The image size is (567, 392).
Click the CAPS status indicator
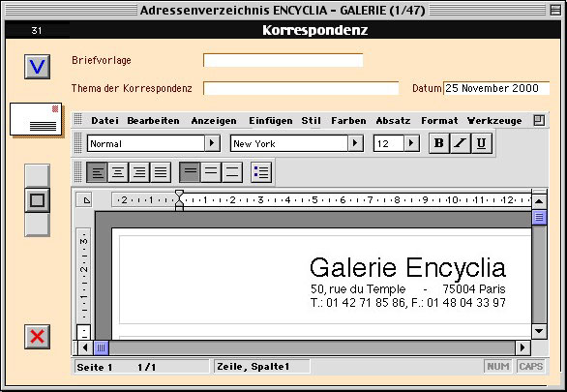pyautogui.click(x=531, y=366)
